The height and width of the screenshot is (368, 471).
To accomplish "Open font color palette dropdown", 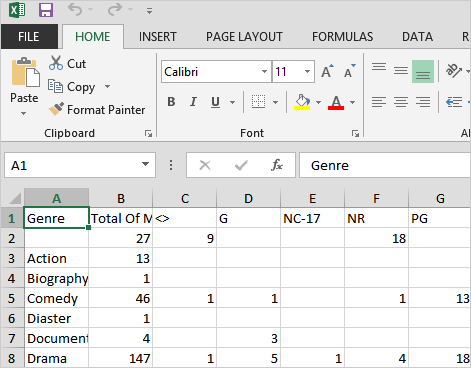I will coord(353,102).
